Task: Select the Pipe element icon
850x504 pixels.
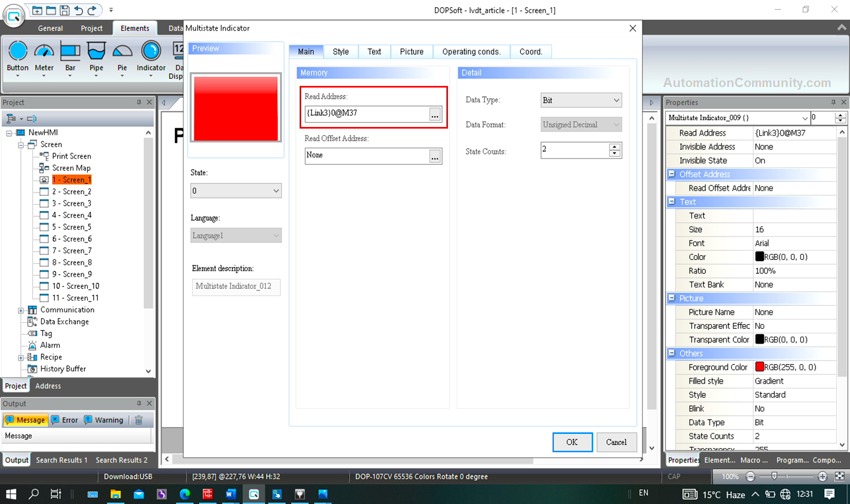Action: tap(96, 52)
